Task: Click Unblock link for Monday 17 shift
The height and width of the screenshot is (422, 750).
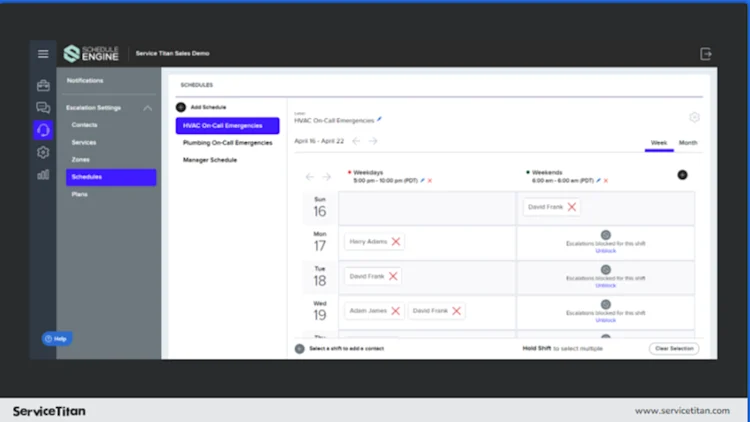Action: [606, 251]
